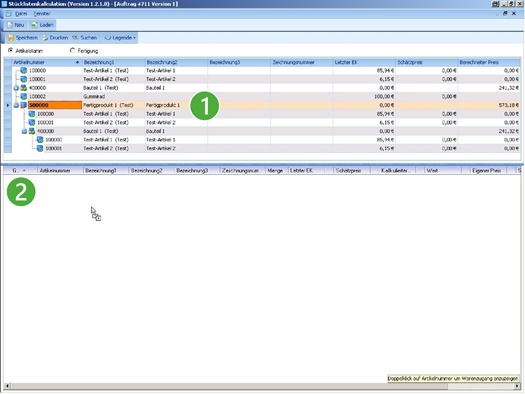
Task: Click the Bezeichnung2 header in upper table
Action: [x=176, y=62]
